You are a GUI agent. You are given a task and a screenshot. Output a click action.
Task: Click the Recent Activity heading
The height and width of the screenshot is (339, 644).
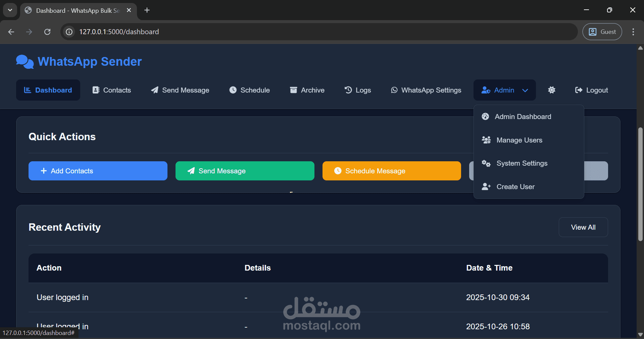(x=65, y=227)
